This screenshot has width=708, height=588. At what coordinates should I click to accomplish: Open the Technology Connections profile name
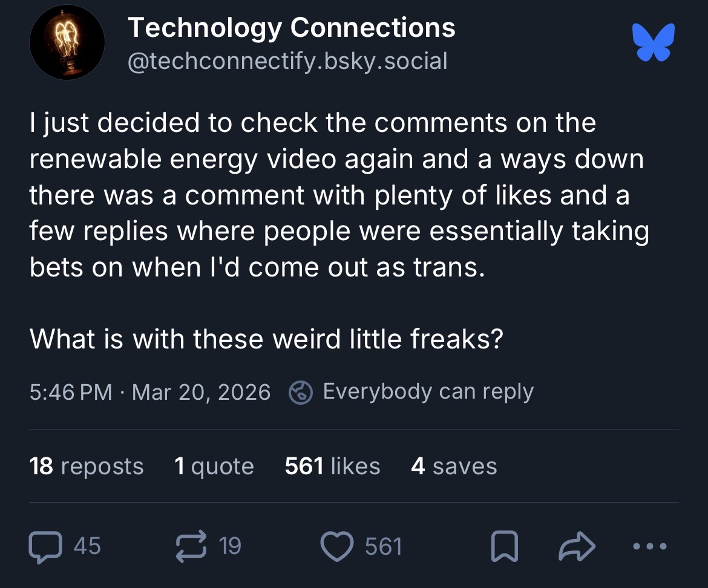(x=292, y=28)
